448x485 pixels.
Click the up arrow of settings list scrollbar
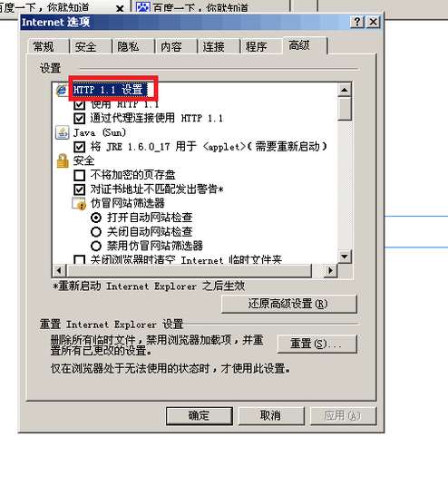click(345, 90)
